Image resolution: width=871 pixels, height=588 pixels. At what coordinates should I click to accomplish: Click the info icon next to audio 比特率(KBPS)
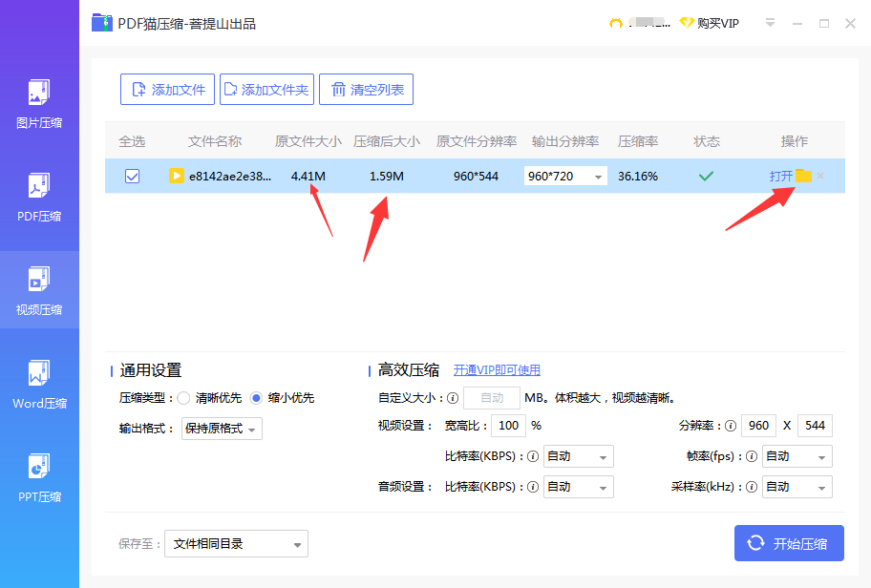[533, 487]
